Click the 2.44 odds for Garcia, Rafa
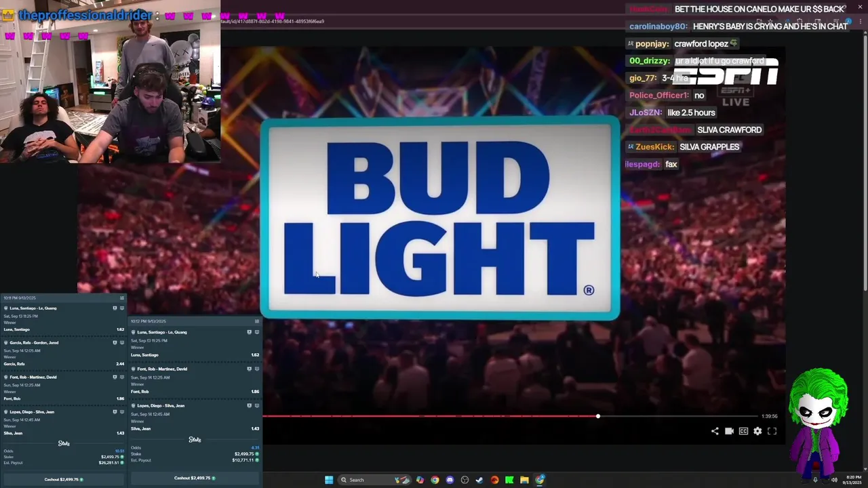868x488 pixels. pyautogui.click(x=120, y=364)
